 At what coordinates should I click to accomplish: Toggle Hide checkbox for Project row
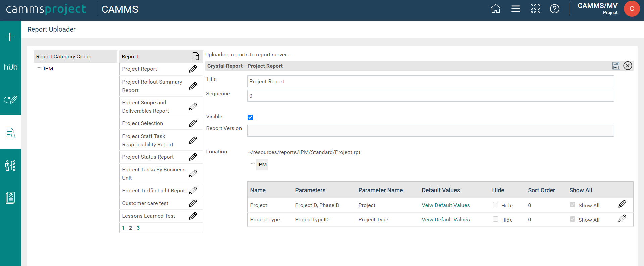495,205
